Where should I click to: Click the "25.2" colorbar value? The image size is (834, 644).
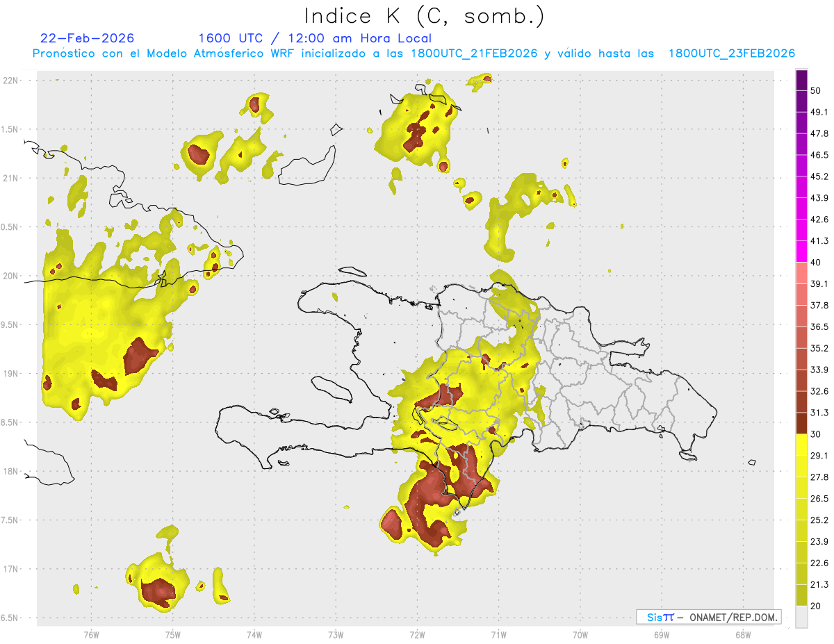point(819,520)
